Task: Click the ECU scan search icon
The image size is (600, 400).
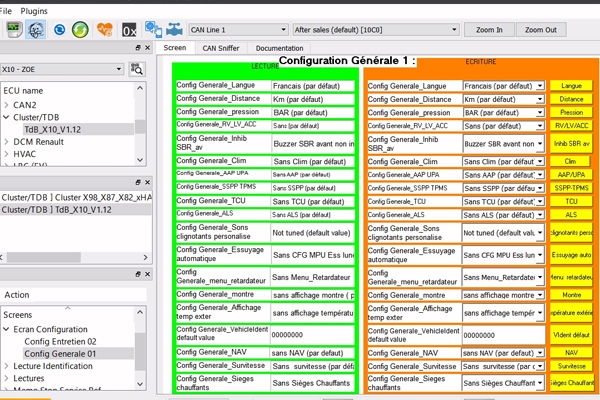Action: [x=138, y=69]
